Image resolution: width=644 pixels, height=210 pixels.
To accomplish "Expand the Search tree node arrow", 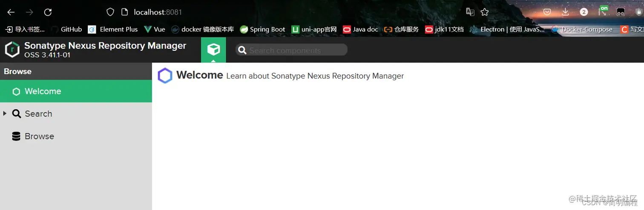I will (5, 114).
